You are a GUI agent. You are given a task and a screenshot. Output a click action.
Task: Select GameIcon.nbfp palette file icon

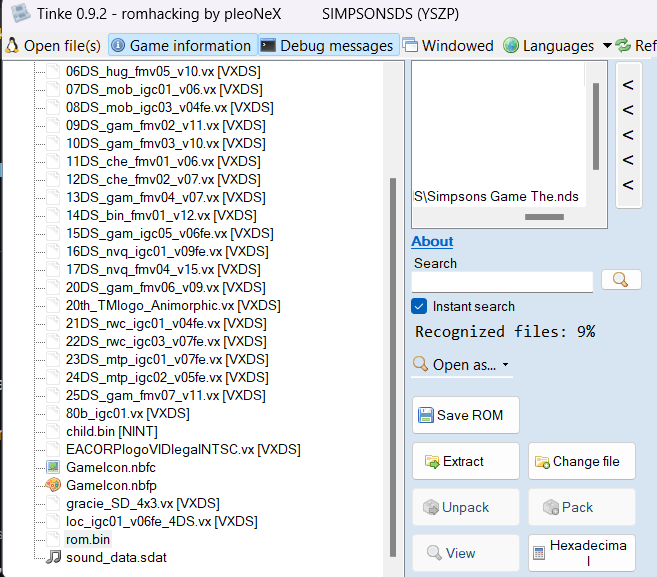pos(53,485)
